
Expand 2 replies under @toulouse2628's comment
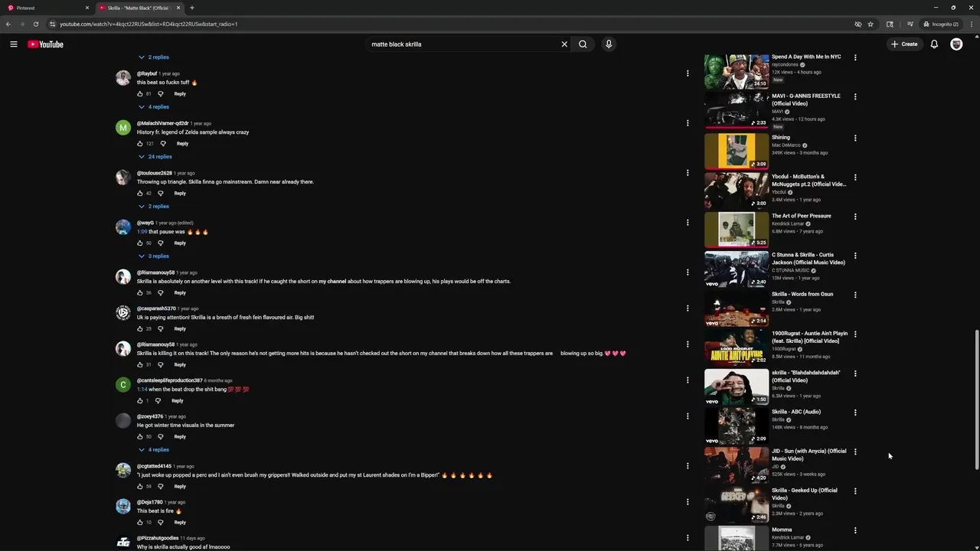click(x=153, y=207)
